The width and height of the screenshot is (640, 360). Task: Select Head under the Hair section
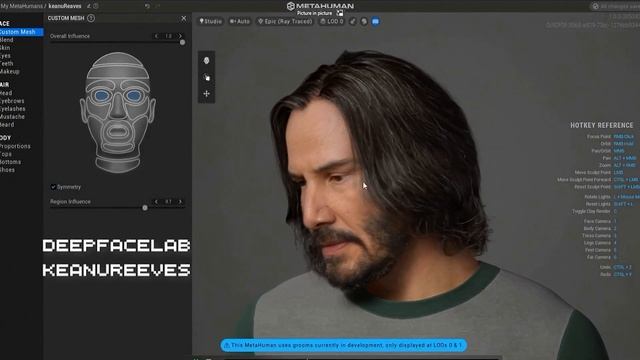6,93
